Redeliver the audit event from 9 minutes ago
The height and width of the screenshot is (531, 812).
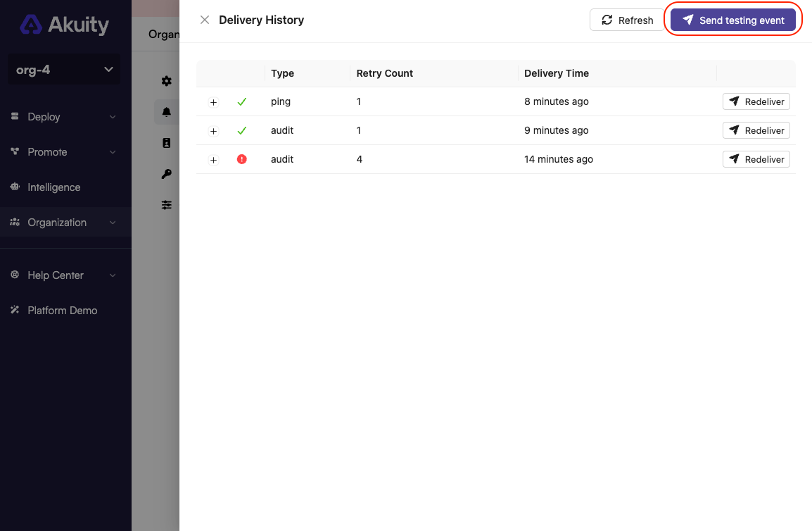click(756, 130)
